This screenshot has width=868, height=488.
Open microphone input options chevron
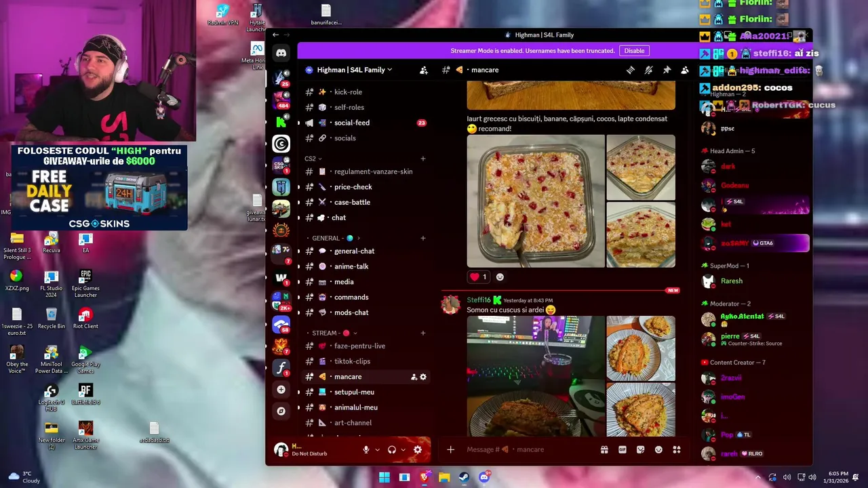(x=378, y=449)
